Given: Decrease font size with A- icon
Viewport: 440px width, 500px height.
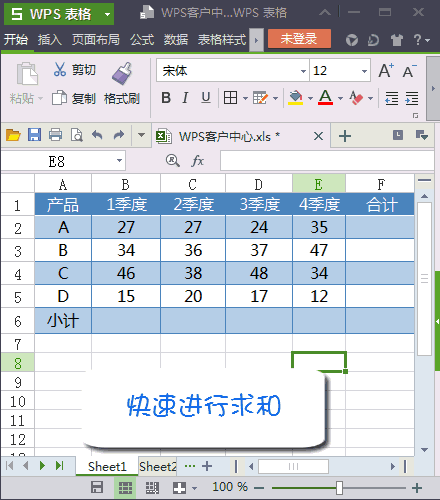Looking at the screenshot, I should (x=410, y=71).
